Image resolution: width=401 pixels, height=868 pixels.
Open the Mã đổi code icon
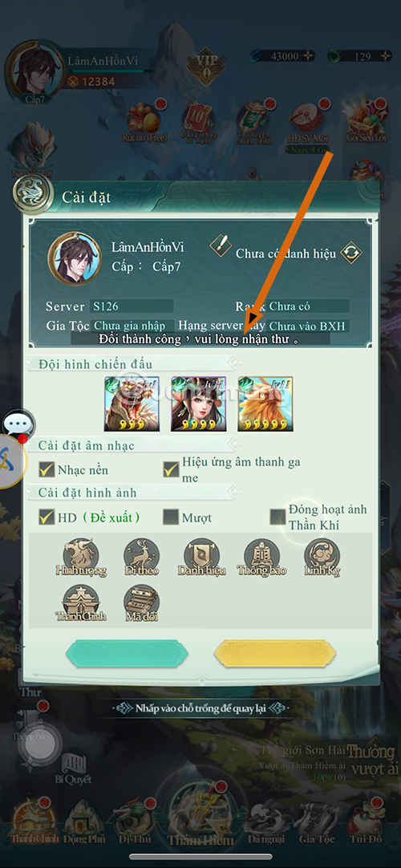(x=142, y=602)
